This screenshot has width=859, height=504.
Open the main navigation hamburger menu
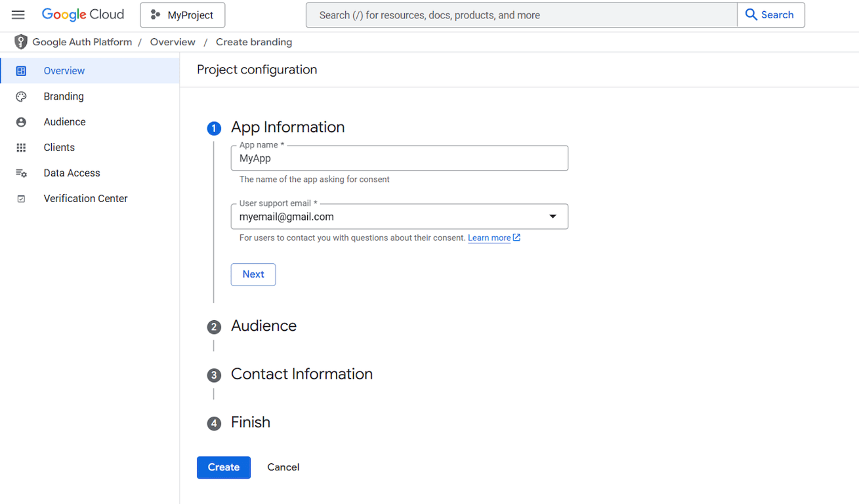pos(18,14)
